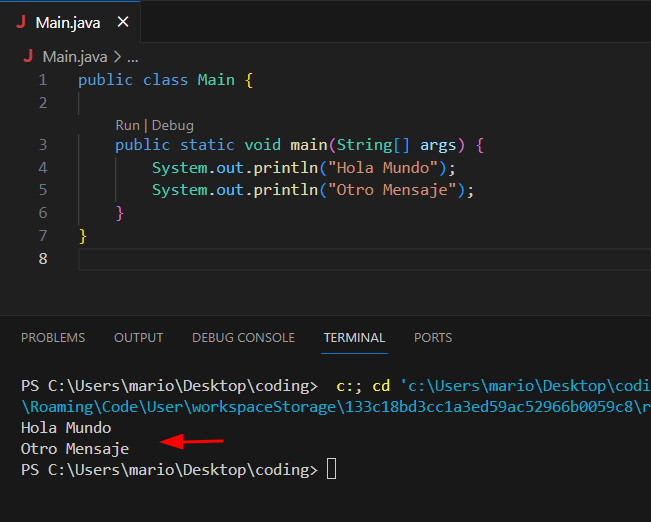Expand the breadcrumb chevron after Main.java
Screen dimensions: 651x522
click(x=117, y=56)
